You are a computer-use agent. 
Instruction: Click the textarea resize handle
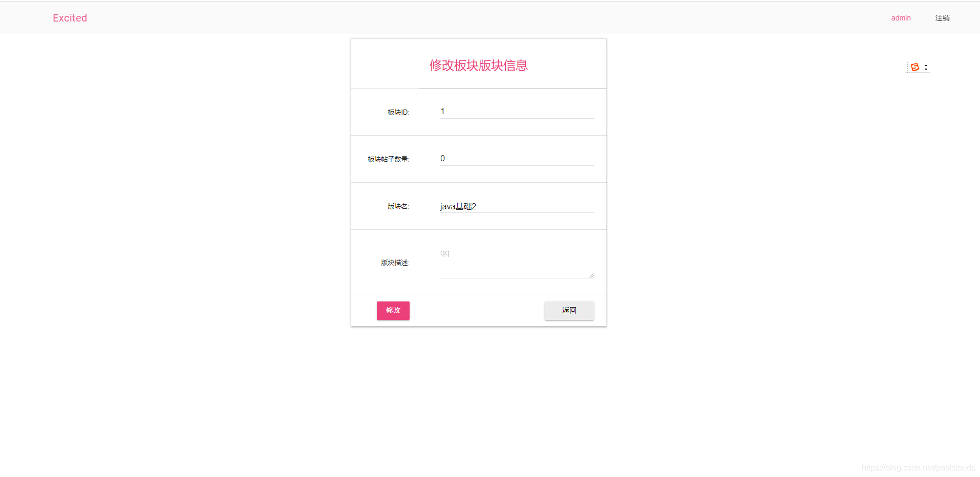tap(591, 275)
